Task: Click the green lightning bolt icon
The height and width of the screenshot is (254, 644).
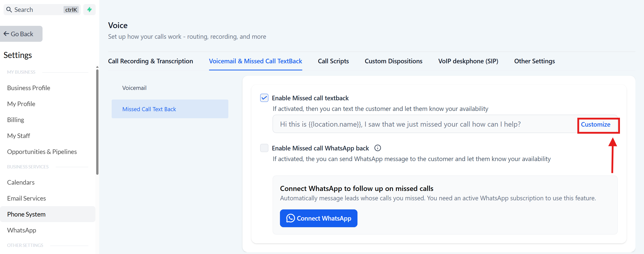Action: point(89,10)
